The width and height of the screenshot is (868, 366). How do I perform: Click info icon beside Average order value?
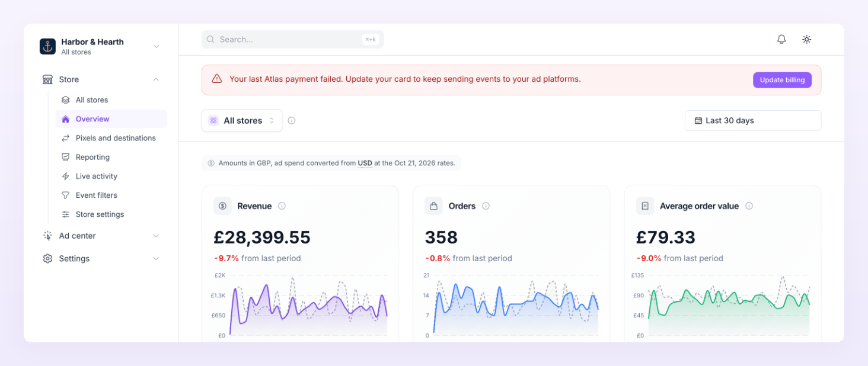pos(749,206)
